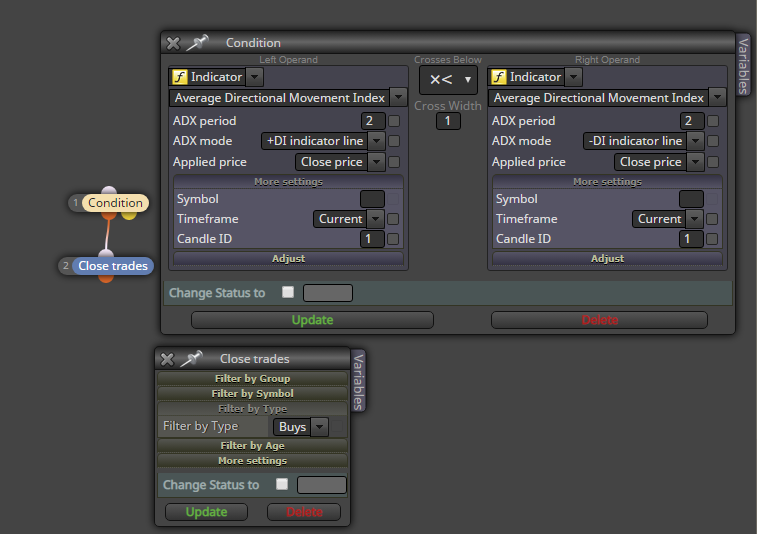Collapse left operand More settings section
Viewport: 757px width, 534px height.
point(288,182)
